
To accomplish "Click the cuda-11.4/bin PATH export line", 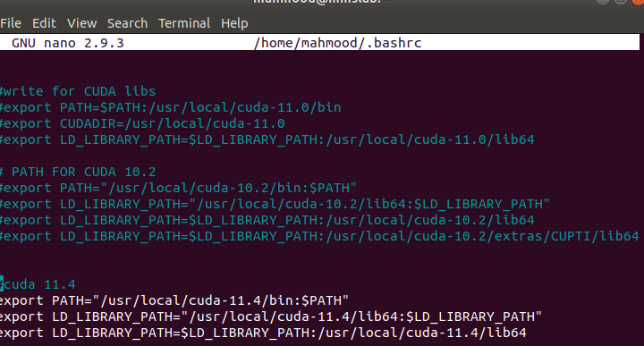I will [x=174, y=300].
